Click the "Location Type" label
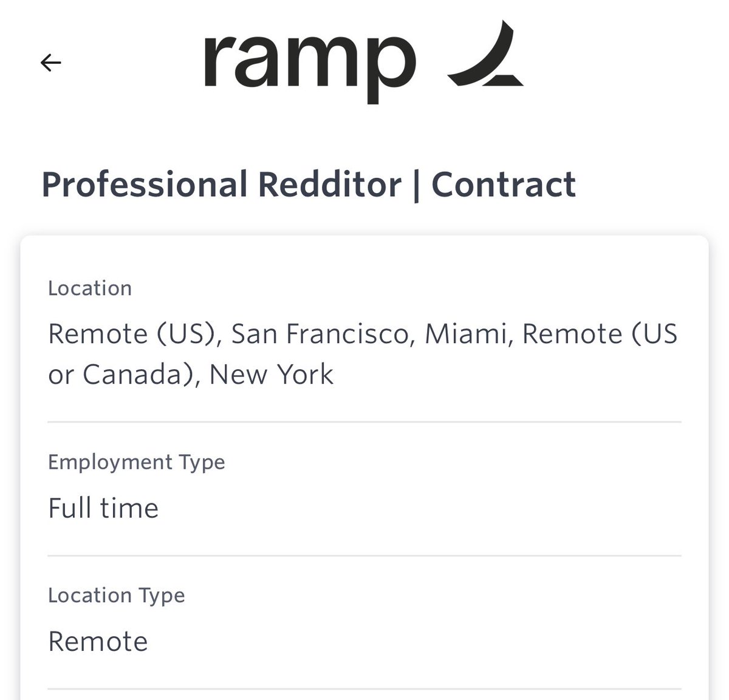The height and width of the screenshot is (700, 729). coord(117,596)
